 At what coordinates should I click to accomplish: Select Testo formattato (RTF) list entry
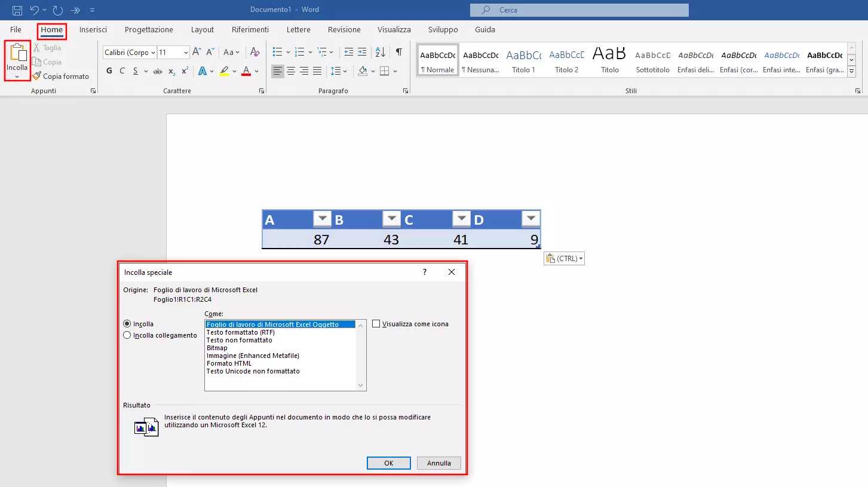[x=241, y=332]
